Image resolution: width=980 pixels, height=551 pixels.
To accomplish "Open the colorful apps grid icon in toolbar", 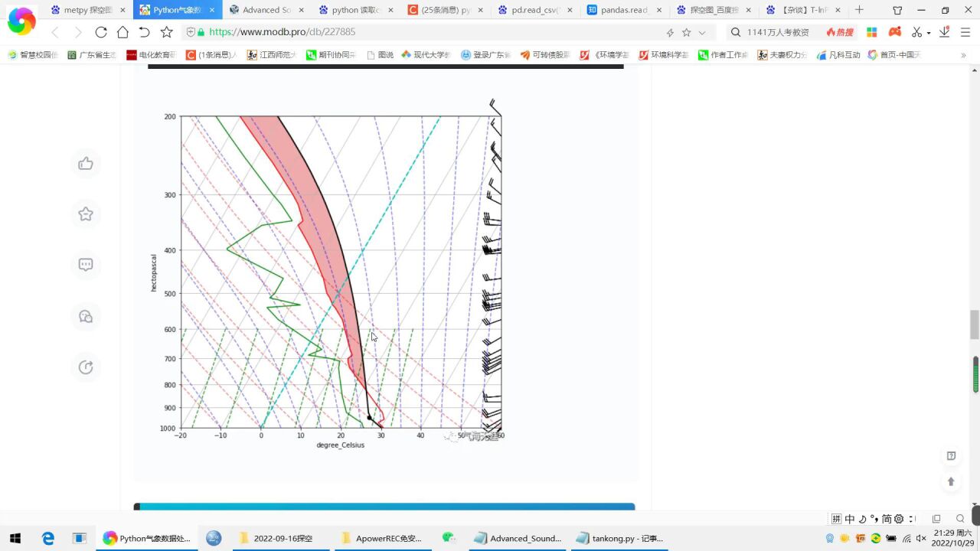I will point(870,31).
